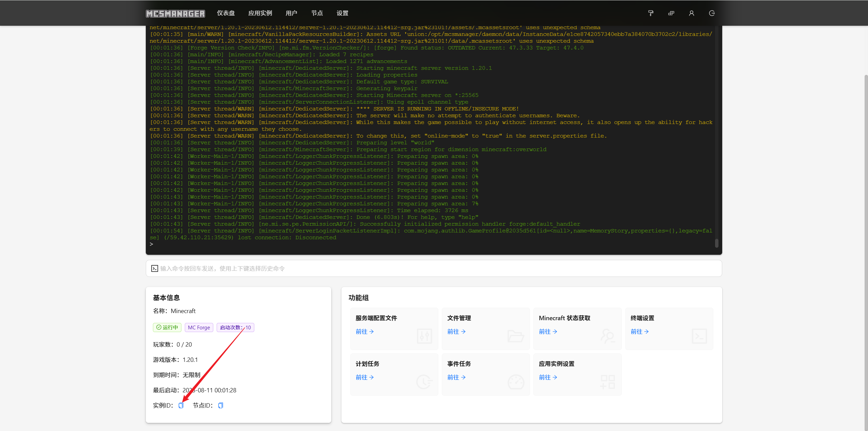The height and width of the screenshot is (431, 868).
Task: Open the user profile icon
Action: click(691, 13)
